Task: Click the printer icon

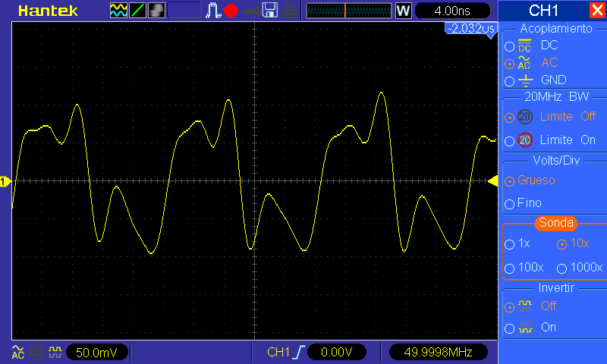Action: [289, 11]
